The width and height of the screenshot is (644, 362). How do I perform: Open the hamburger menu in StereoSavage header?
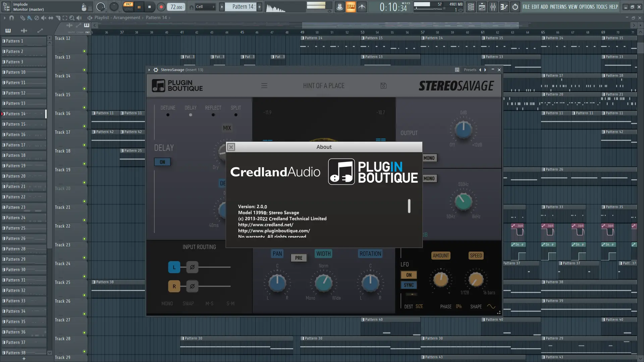[x=265, y=86]
